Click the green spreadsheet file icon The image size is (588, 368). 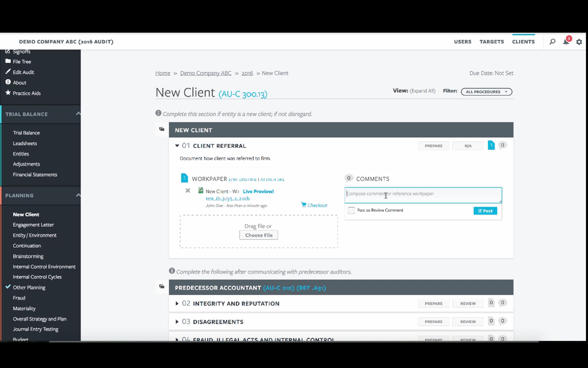[201, 190]
